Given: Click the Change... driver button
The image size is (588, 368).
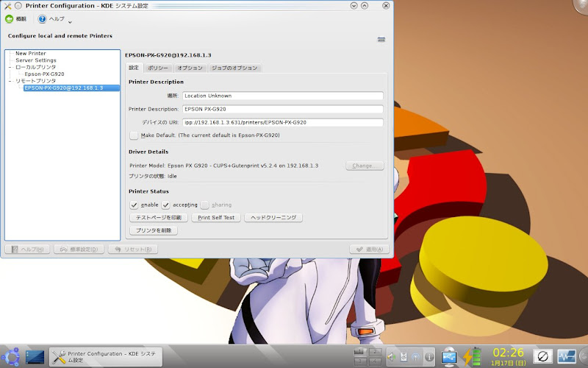Looking at the screenshot, I should pyautogui.click(x=365, y=166).
